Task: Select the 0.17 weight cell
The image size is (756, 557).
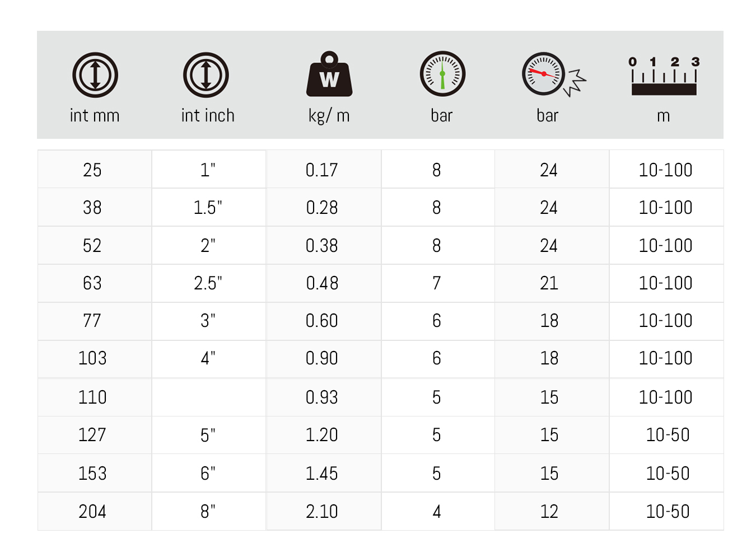Action: click(322, 170)
